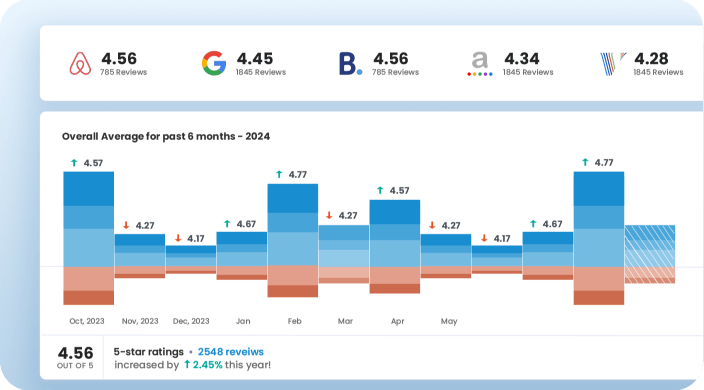This screenshot has width=704, height=390.
Task: Select Agoda's 4.34 rating score
Action: tap(522, 59)
